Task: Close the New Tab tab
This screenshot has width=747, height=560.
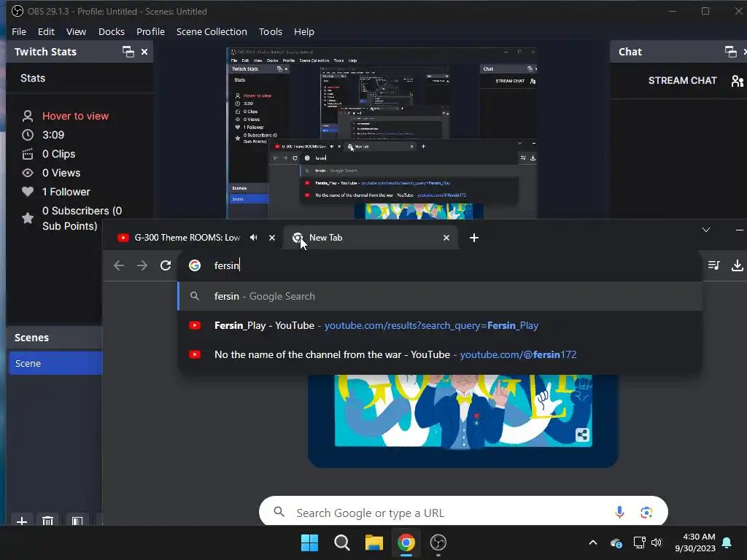Action: point(446,238)
